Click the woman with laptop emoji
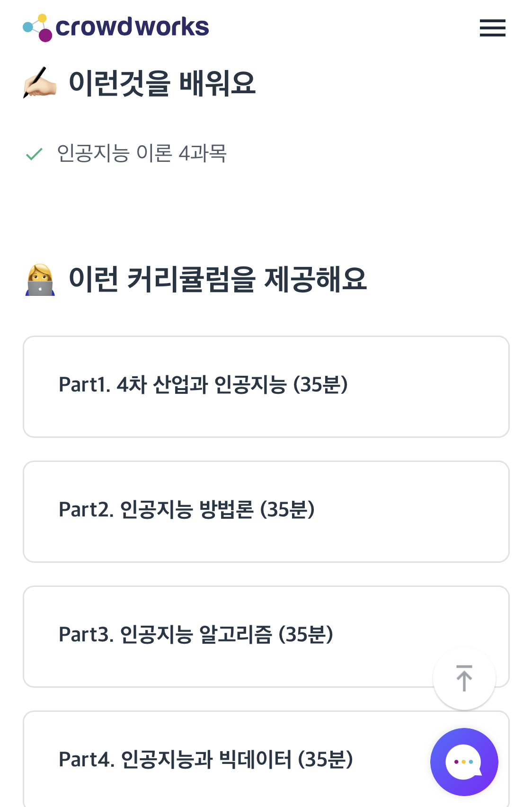This screenshot has width=532, height=807. click(40, 280)
